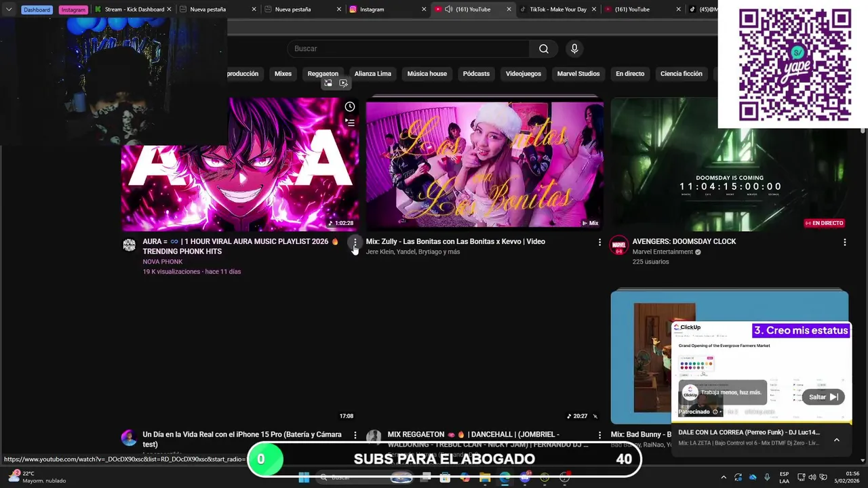
Task: Open the weather widget showing 22°C
Action: coord(38,477)
